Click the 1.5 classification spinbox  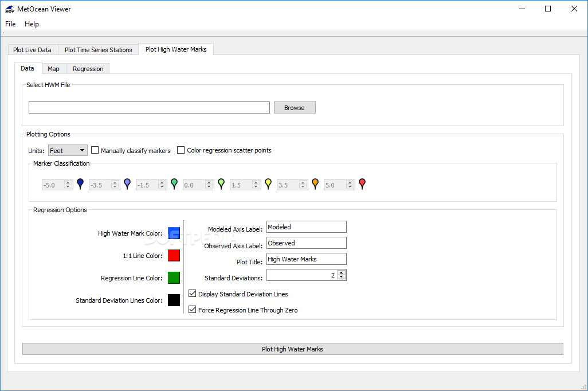pos(245,185)
